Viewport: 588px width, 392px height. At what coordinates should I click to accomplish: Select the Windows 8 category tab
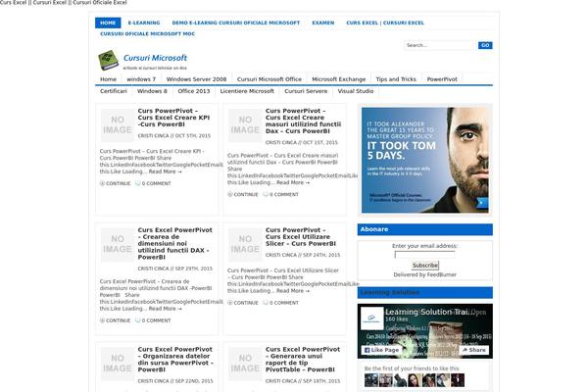[152, 91]
